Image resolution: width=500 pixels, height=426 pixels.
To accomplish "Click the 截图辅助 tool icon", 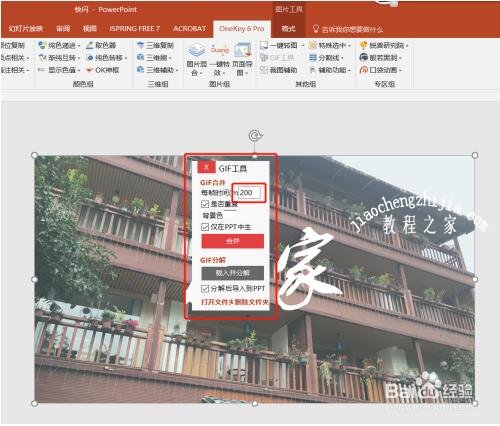I will click(264, 70).
